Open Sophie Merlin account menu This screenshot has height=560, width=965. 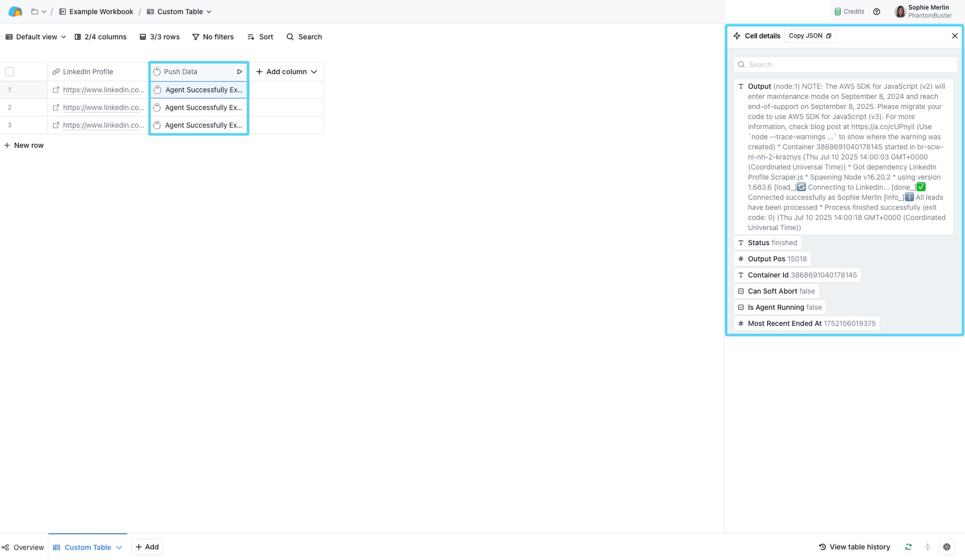923,12
